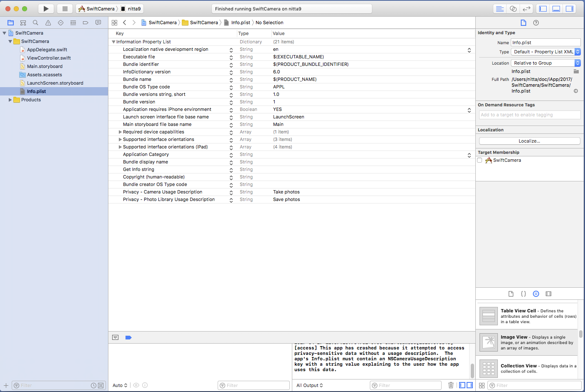Open the Type Property List XML dropdown

(x=545, y=52)
